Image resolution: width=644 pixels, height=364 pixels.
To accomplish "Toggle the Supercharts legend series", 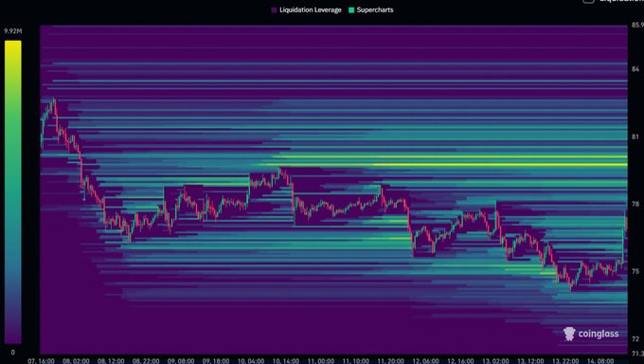I will 371,9.
